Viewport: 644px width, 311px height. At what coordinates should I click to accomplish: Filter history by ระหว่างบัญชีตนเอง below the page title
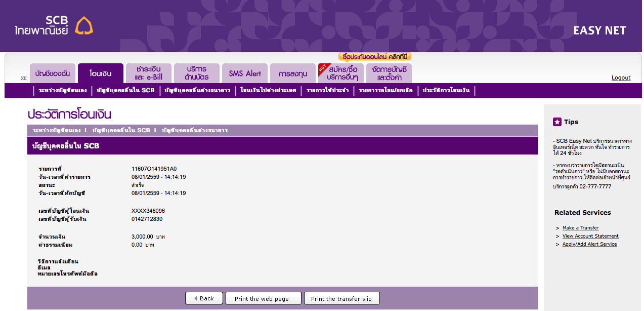56,130
